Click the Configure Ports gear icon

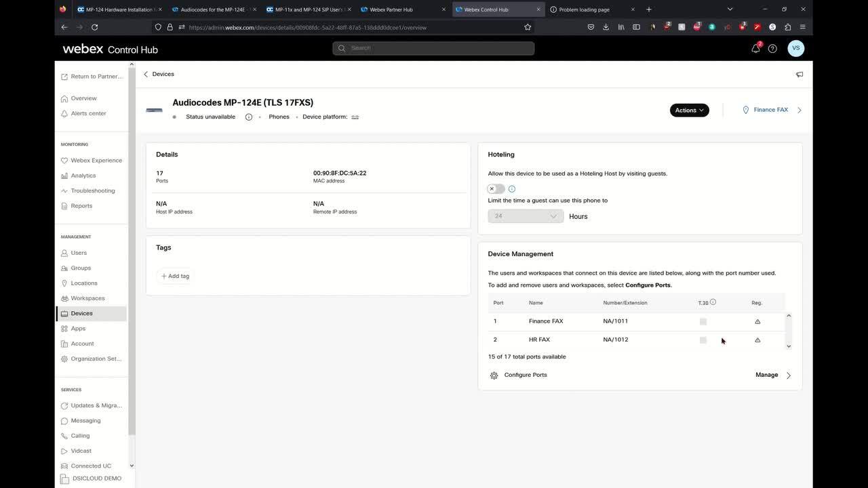(494, 375)
